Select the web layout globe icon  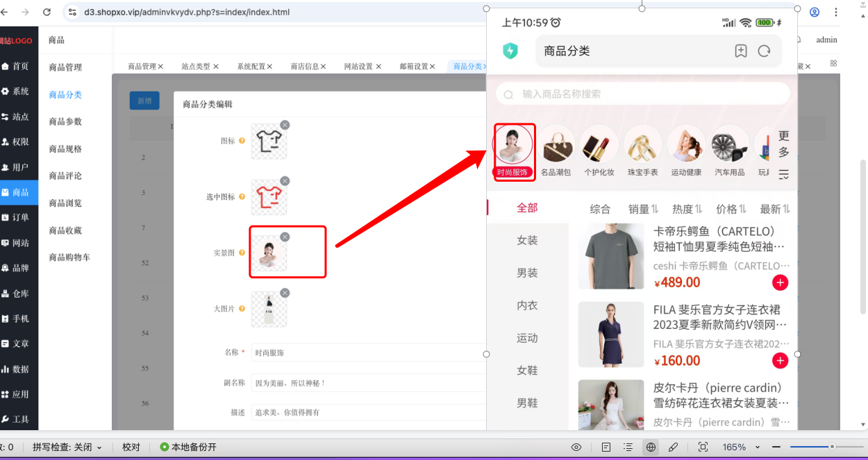651,447
